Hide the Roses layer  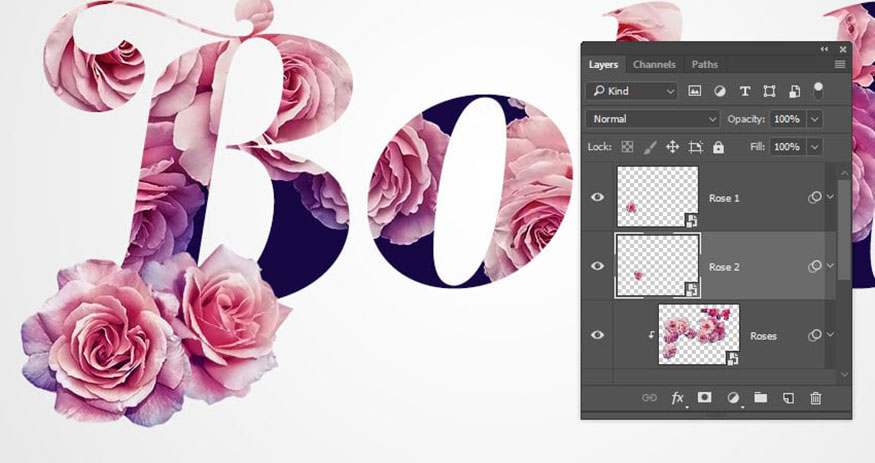(597, 335)
